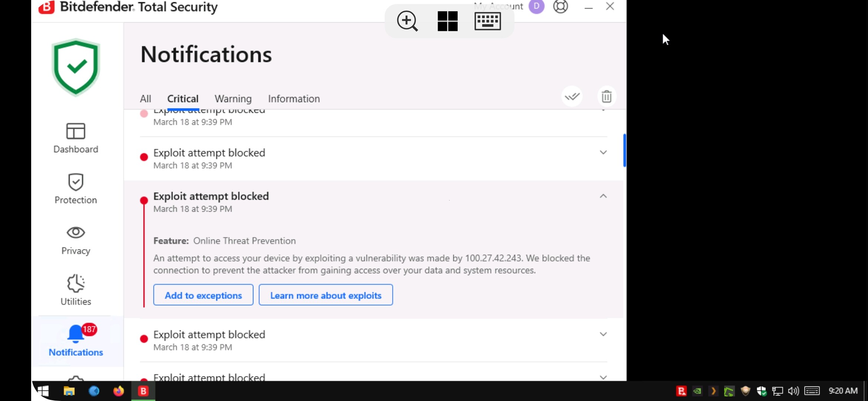Viewport: 868px width, 401px height.
Task: Open the help lifebuoy icon
Action: pyautogui.click(x=560, y=6)
